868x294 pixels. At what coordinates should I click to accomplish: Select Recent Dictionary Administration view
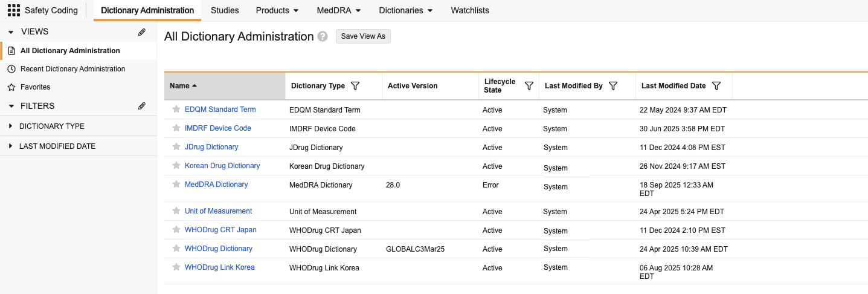72,69
